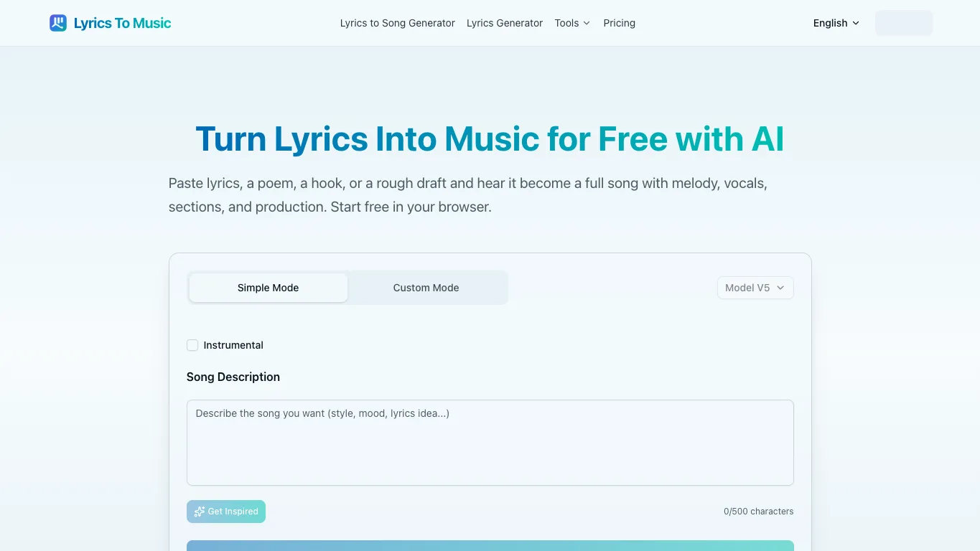Click the Song Description heading
Screen dimensions: 980x551
(233, 377)
